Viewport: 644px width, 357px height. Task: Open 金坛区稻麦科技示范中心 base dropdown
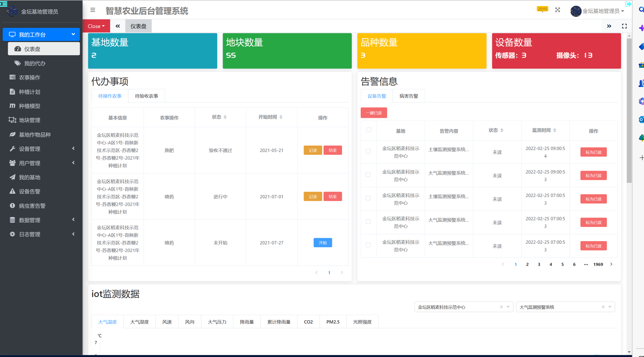coord(463,307)
